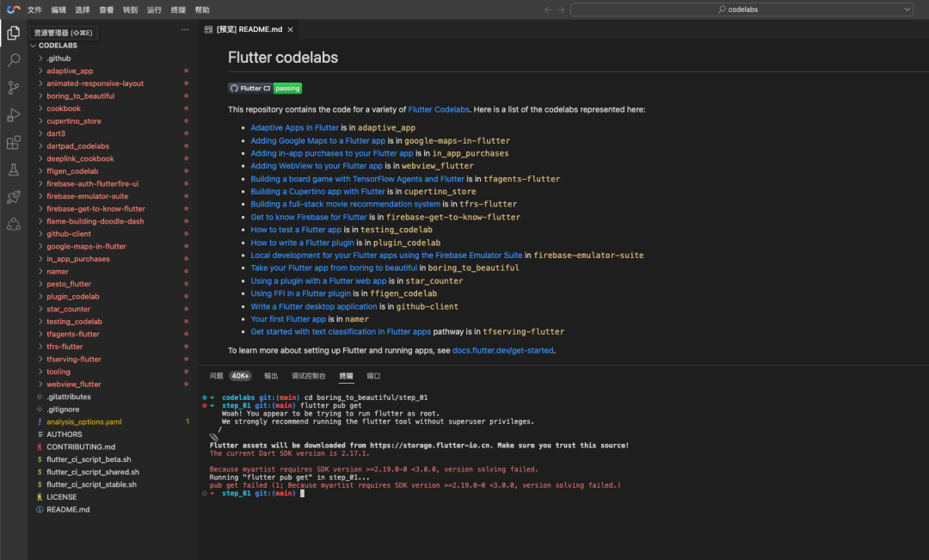The image size is (929, 560).
Task: Expand the cookbook folder
Action: pyautogui.click(x=64, y=108)
